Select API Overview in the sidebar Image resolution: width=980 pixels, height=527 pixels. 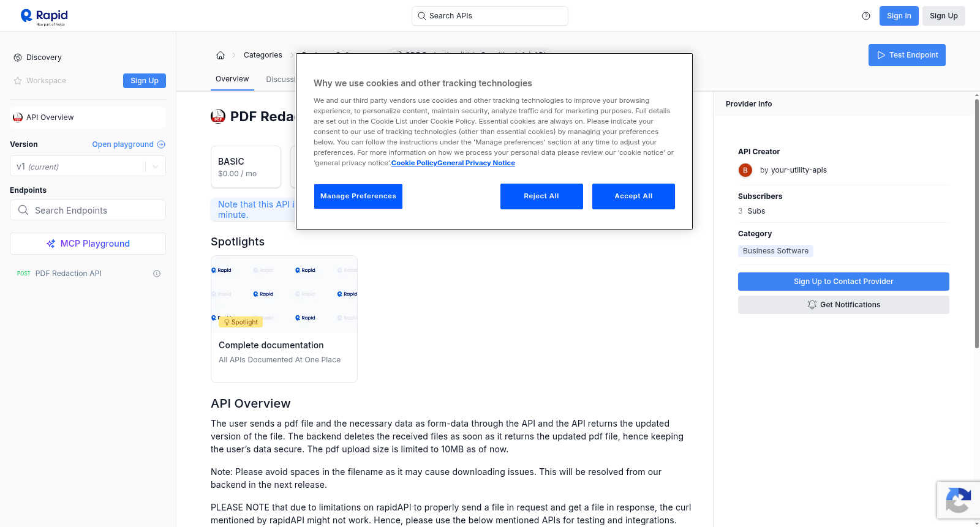pos(88,118)
